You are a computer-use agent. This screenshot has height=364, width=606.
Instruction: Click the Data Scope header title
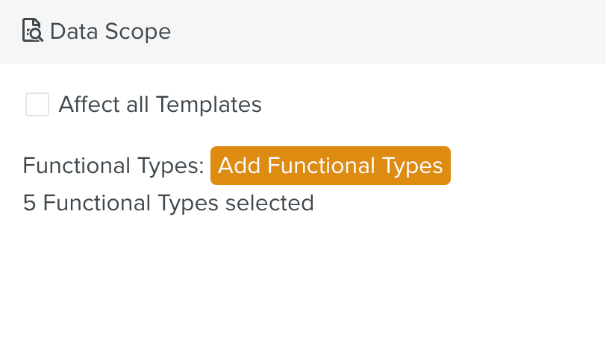[110, 31]
